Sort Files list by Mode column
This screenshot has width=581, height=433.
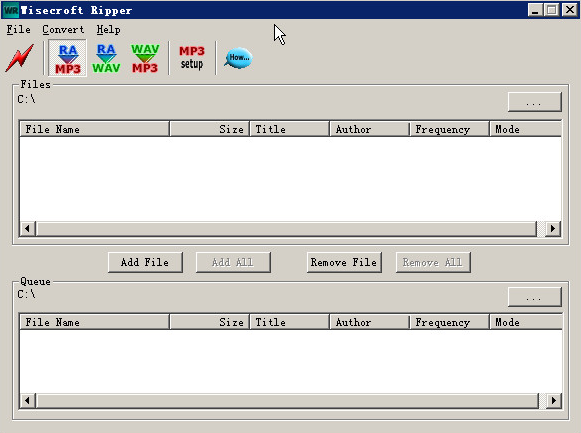point(526,129)
